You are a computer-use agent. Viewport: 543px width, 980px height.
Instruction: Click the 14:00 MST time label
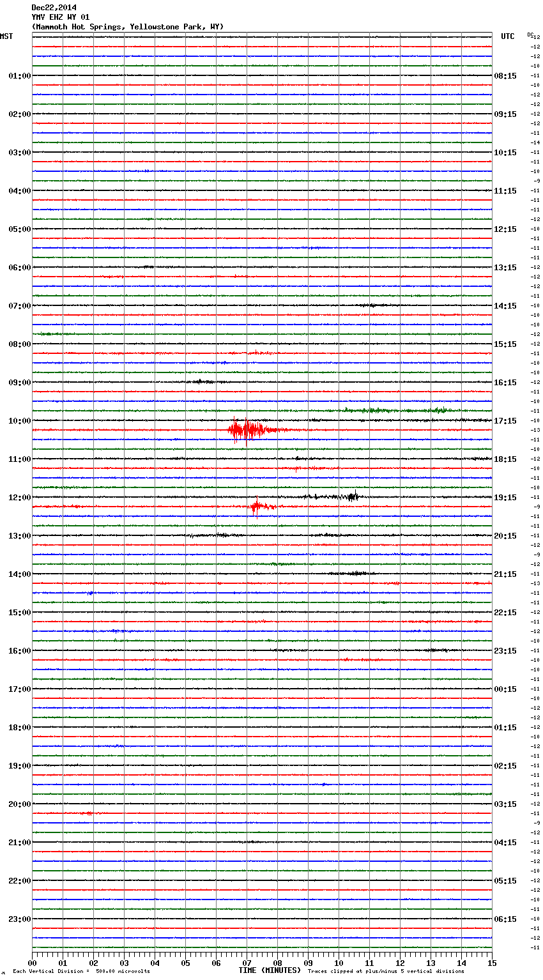tap(20, 574)
